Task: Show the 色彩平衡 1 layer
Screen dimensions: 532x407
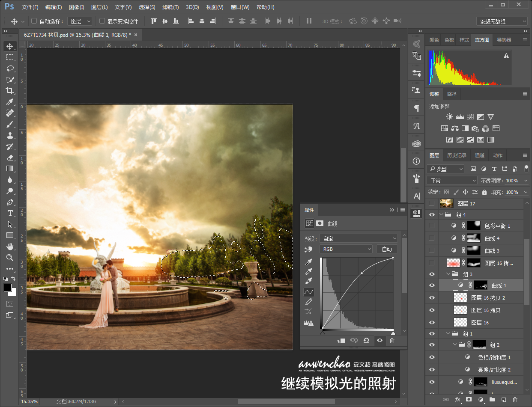Action: tap(432, 226)
